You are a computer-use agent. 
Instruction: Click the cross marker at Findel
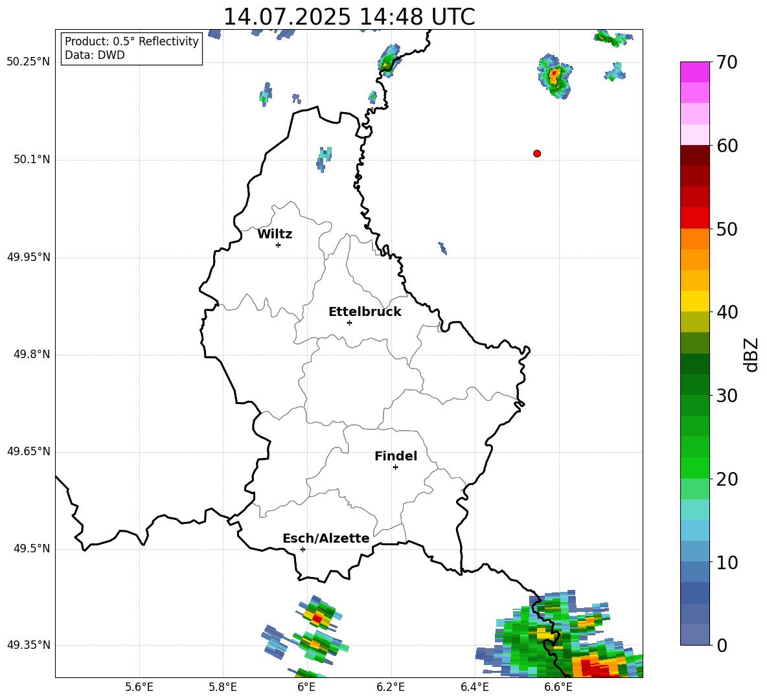coord(395,468)
